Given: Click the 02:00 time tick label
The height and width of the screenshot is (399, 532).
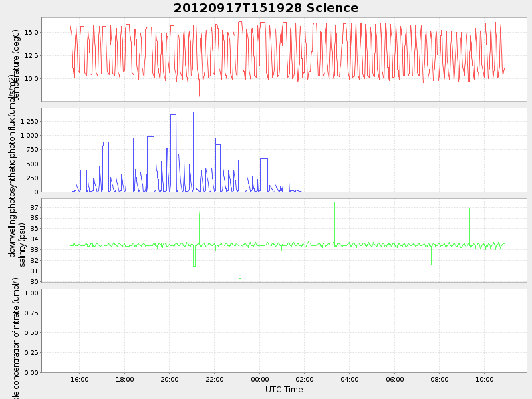Looking at the screenshot, I should 305,379.
